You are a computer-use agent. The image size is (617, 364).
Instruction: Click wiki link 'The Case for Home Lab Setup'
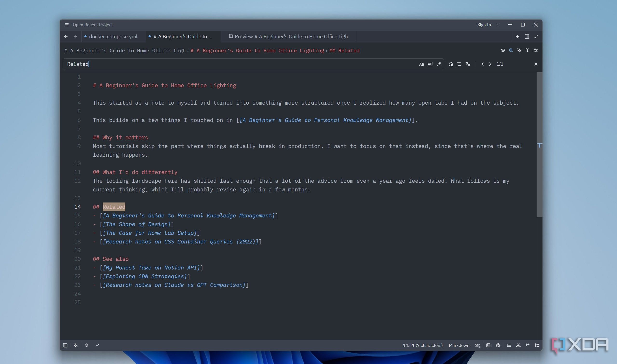coord(150,233)
